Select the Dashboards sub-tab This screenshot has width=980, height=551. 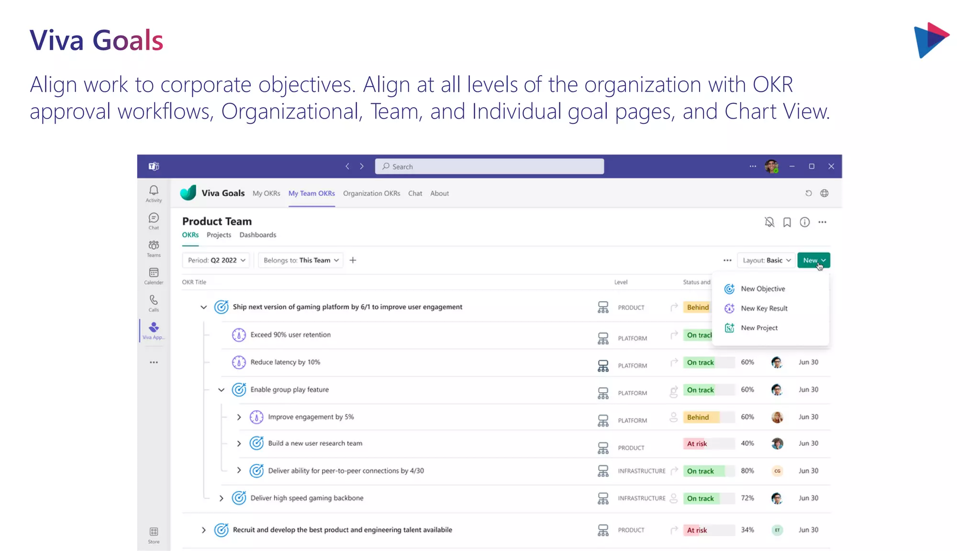[258, 235]
